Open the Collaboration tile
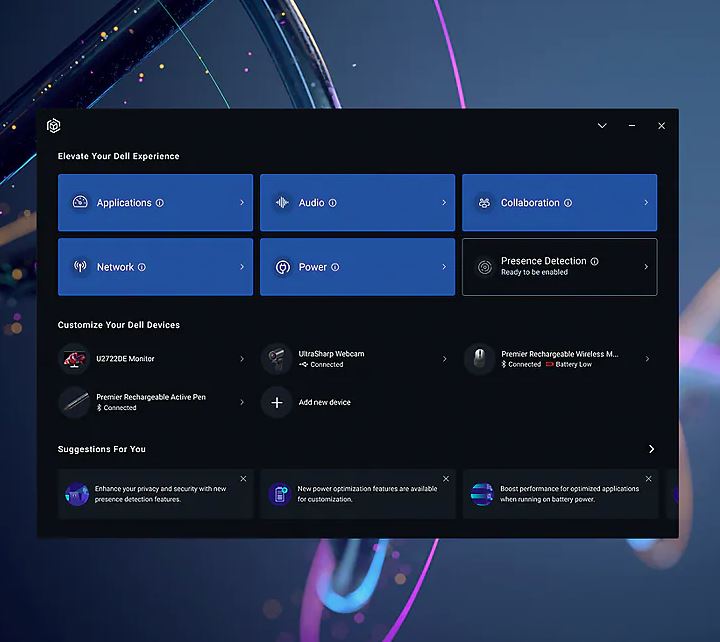Viewport: 720px width, 642px height. click(x=559, y=203)
